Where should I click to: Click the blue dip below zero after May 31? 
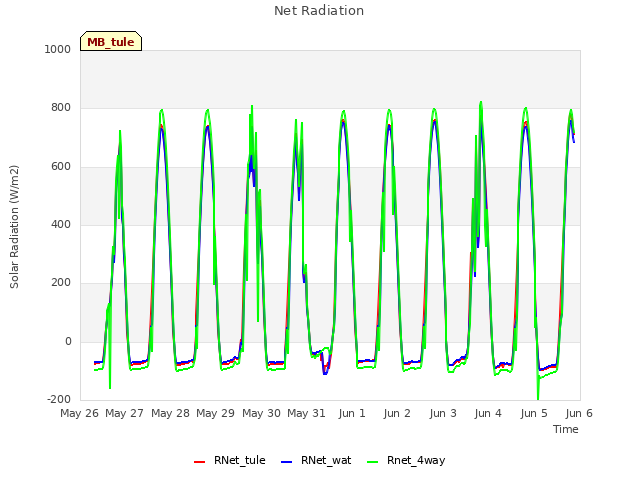tap(325, 371)
